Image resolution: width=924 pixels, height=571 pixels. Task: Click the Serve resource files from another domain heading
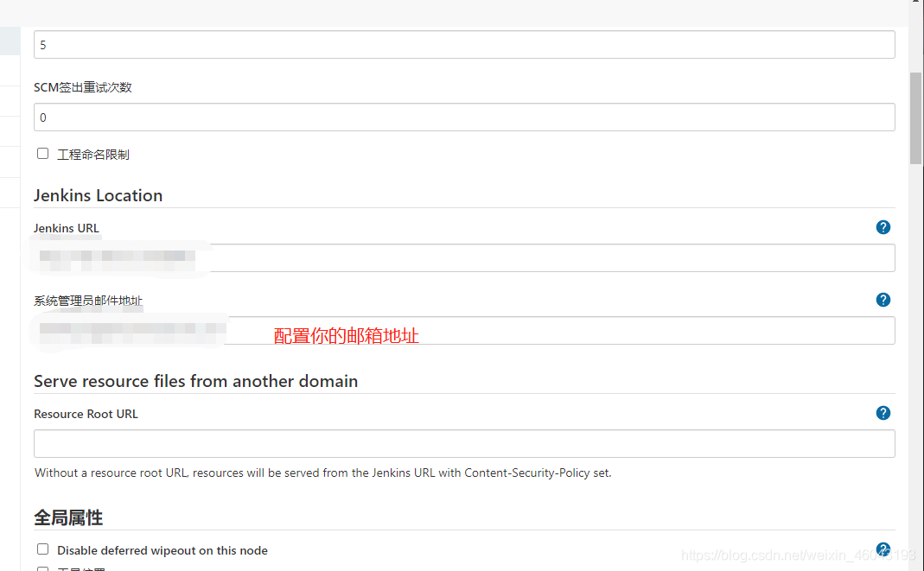pos(195,381)
